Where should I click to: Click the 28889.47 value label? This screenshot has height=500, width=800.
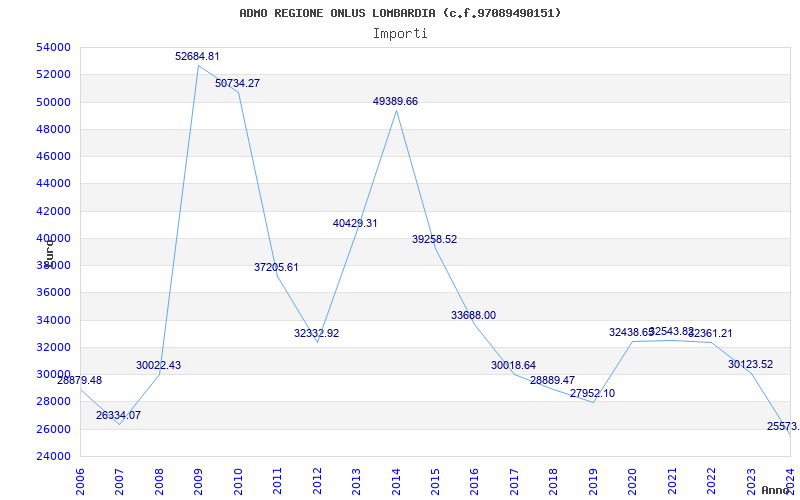(x=553, y=381)
